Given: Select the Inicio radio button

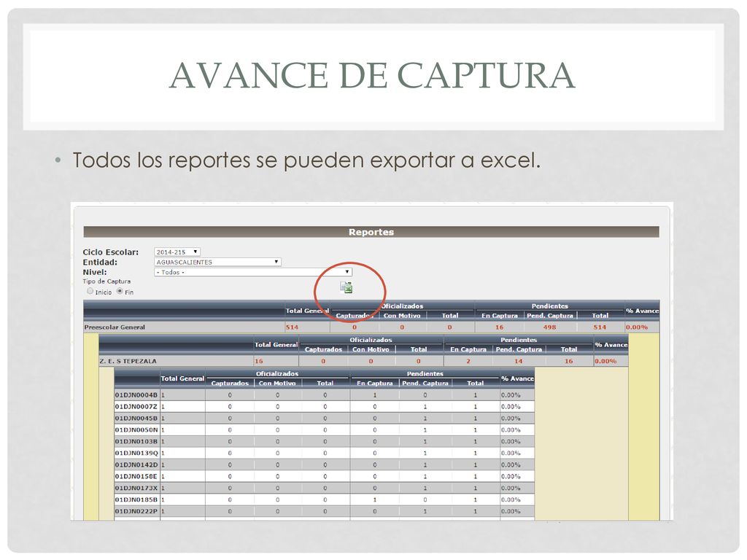Looking at the screenshot, I should click(x=90, y=291).
